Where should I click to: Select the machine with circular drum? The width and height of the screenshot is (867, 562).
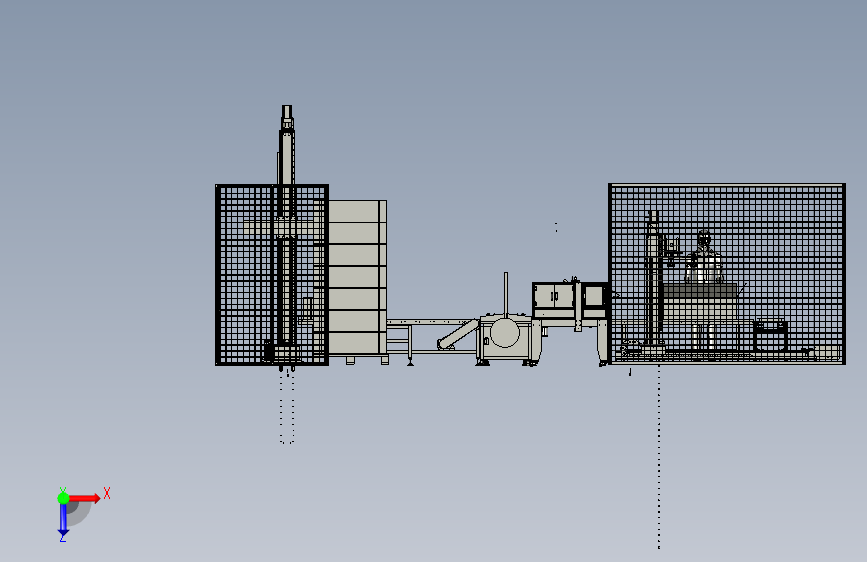pyautogui.click(x=505, y=337)
